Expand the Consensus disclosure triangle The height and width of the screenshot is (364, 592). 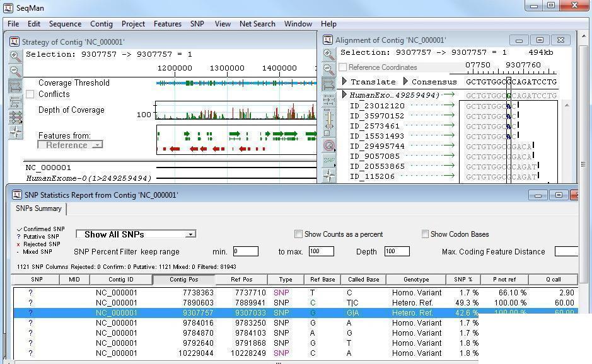(x=405, y=81)
